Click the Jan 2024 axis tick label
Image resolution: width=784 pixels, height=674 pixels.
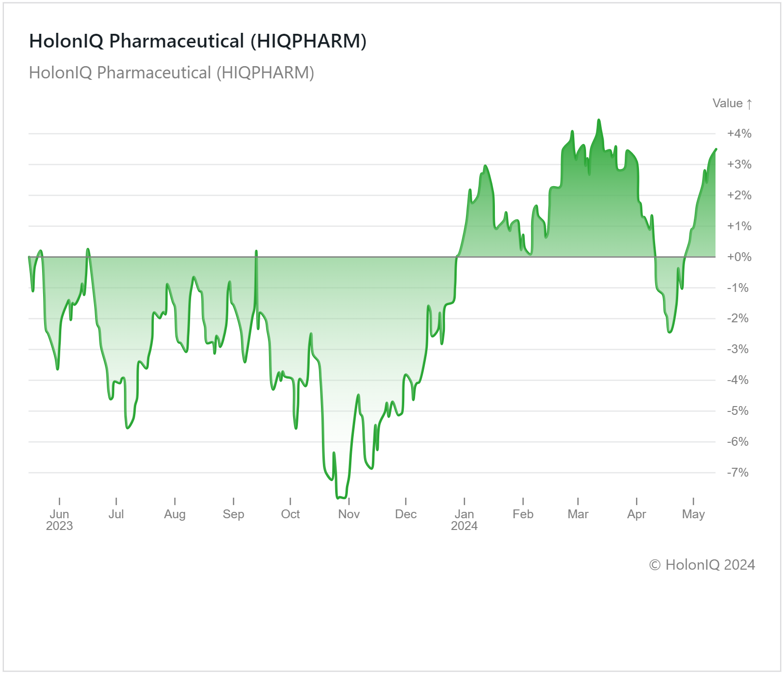(464, 520)
